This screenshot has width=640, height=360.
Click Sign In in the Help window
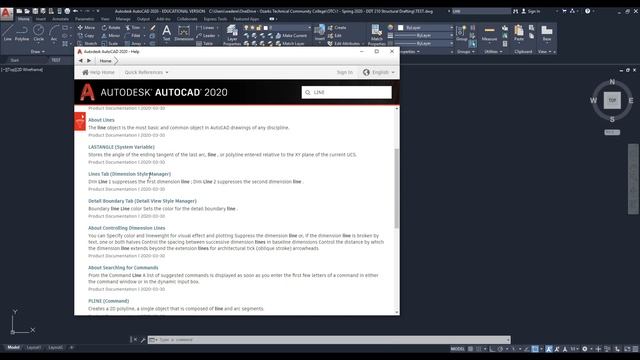344,72
